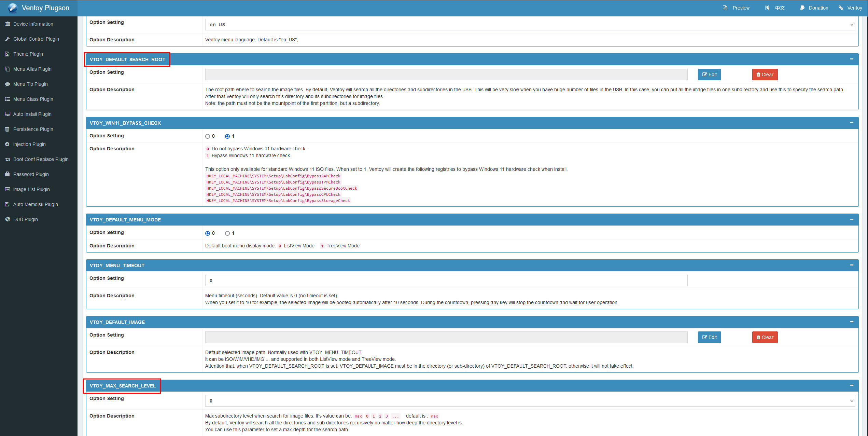This screenshot has width=868, height=436.
Task: Select 1 for VTOY_DEFAULT_MENU_MODE TreeView
Action: click(x=227, y=233)
